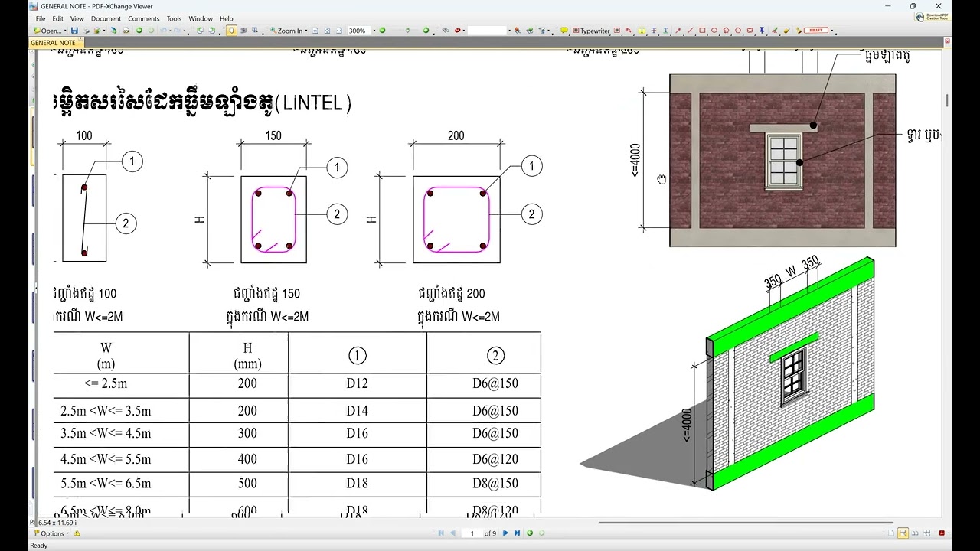
Task: Click the page number input field
Action: (x=472, y=533)
